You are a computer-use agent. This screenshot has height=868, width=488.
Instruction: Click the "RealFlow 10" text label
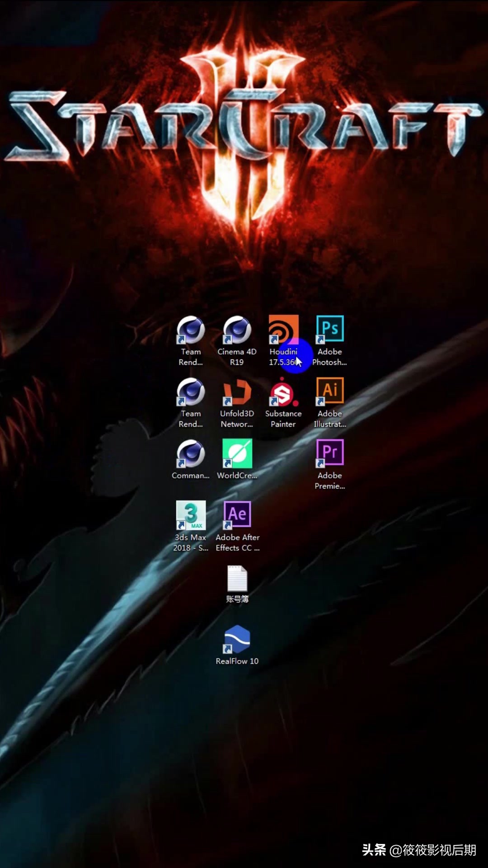(237, 661)
